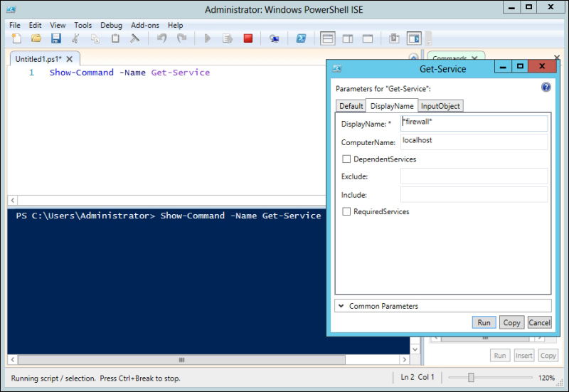Stop operation with red square icon
Image resolution: width=569 pixels, height=392 pixels.
(248, 38)
